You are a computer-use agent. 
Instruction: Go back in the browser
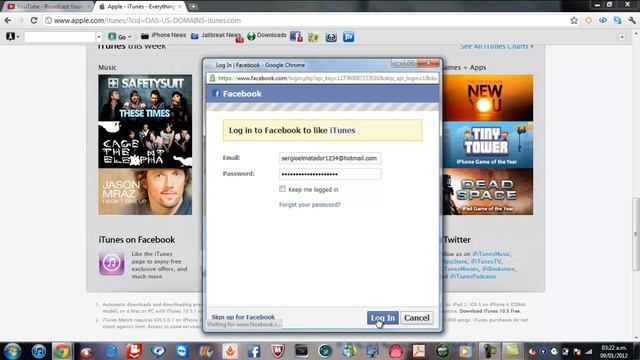coord(8,20)
